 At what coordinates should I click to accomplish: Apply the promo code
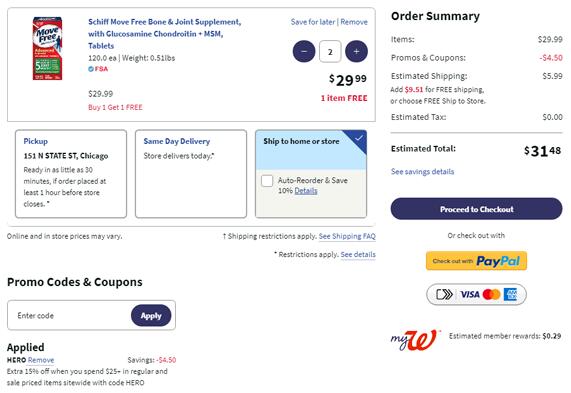pyautogui.click(x=151, y=316)
